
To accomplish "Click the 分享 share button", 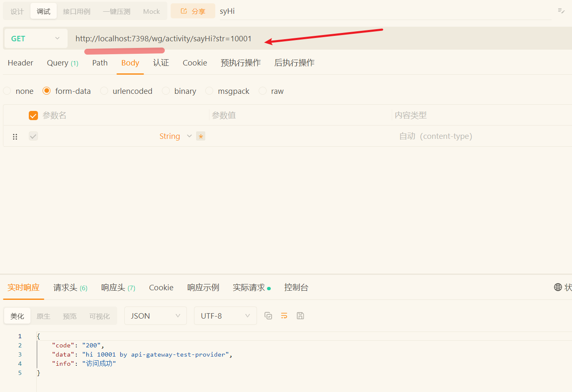I will [x=193, y=11].
